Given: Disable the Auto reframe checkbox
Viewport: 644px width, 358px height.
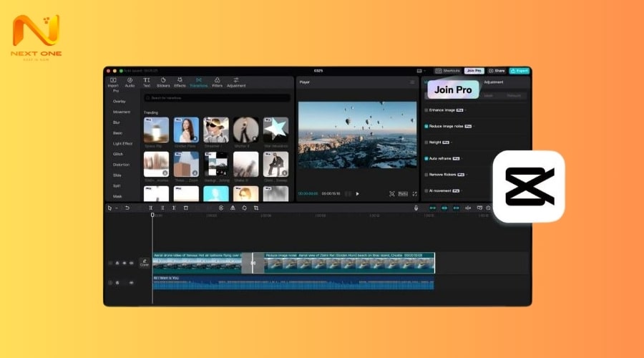Looking at the screenshot, I should 426,158.
